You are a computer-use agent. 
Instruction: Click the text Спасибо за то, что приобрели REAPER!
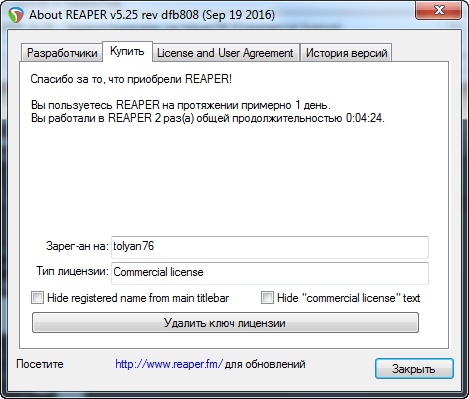(131, 79)
